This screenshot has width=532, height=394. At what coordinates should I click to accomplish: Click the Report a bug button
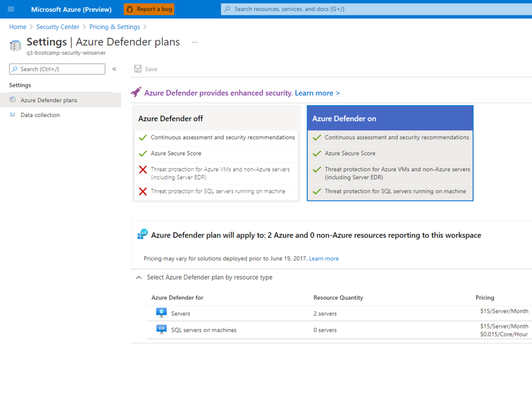(x=149, y=9)
